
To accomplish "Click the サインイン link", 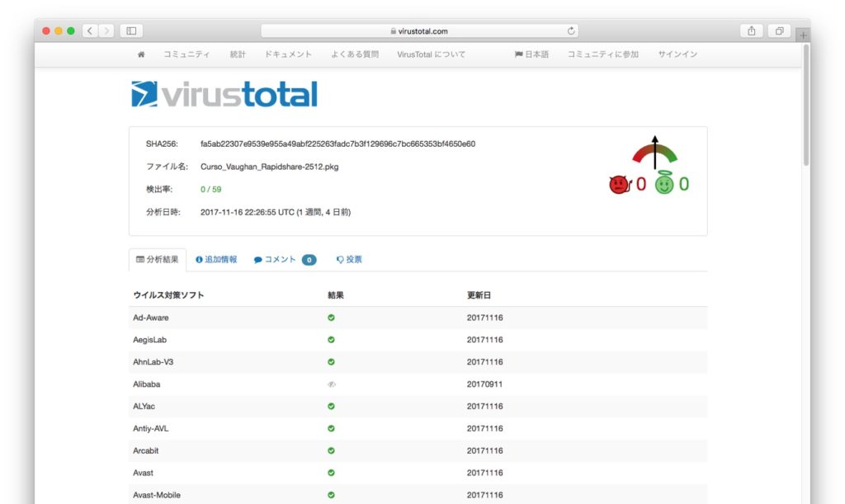I will (x=677, y=54).
